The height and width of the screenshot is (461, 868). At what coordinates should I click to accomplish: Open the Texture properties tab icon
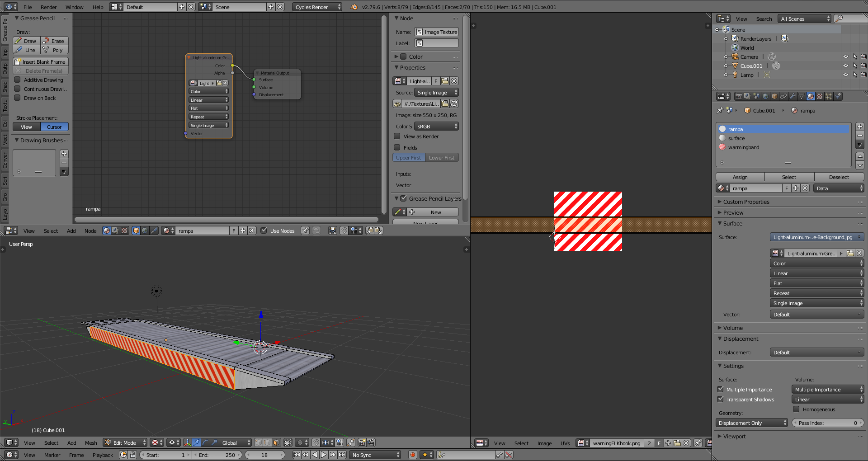pyautogui.click(x=820, y=96)
